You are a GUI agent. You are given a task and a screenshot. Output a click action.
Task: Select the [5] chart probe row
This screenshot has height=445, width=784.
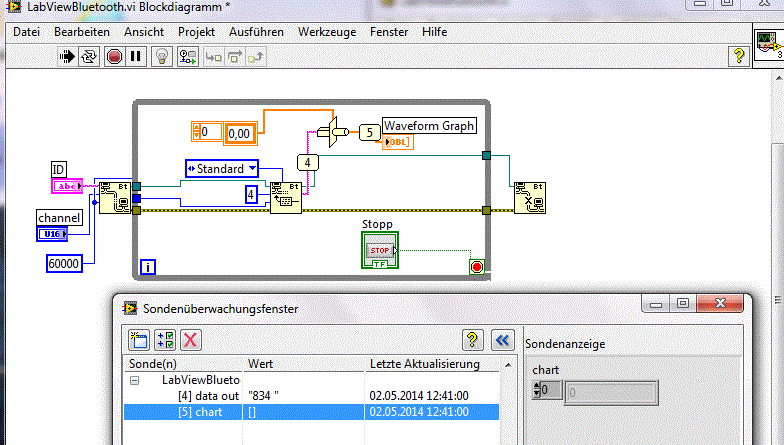tap(312, 412)
